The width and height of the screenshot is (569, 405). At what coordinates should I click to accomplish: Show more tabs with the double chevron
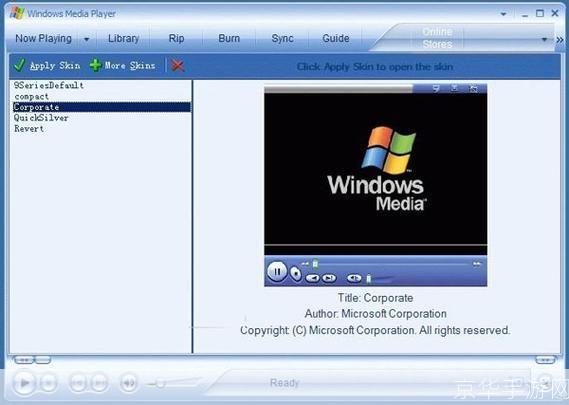point(560,40)
